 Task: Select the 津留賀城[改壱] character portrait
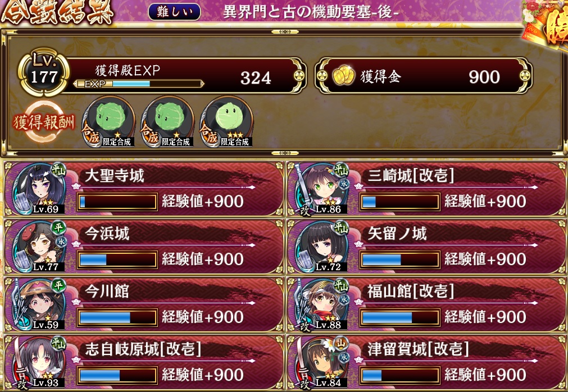322,362
